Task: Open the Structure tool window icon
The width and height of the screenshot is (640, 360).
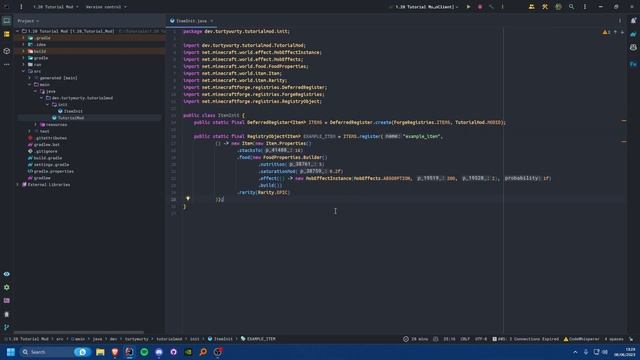Action: pos(7,51)
